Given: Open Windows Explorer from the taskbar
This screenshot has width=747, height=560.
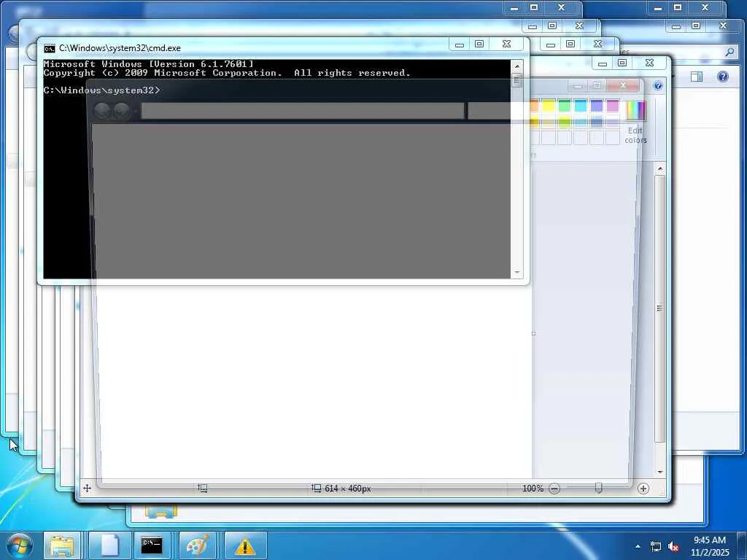Looking at the screenshot, I should [x=62, y=546].
